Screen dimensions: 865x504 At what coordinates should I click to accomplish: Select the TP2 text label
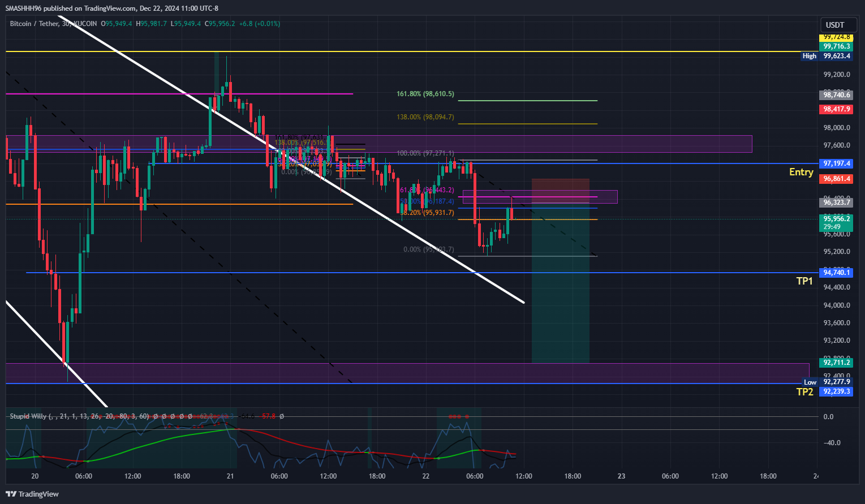point(804,392)
